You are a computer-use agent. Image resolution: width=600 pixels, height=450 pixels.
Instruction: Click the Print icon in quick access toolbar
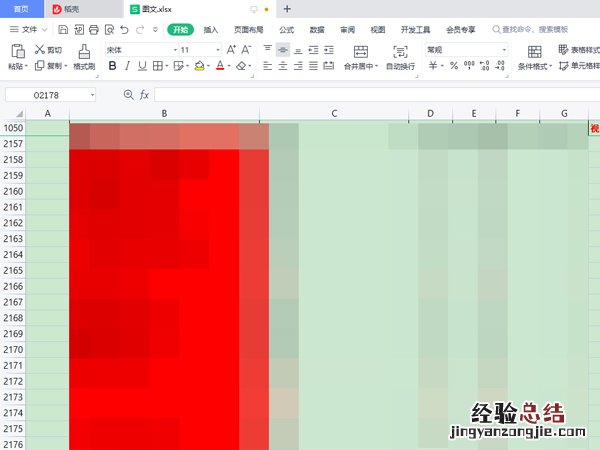[x=94, y=30]
